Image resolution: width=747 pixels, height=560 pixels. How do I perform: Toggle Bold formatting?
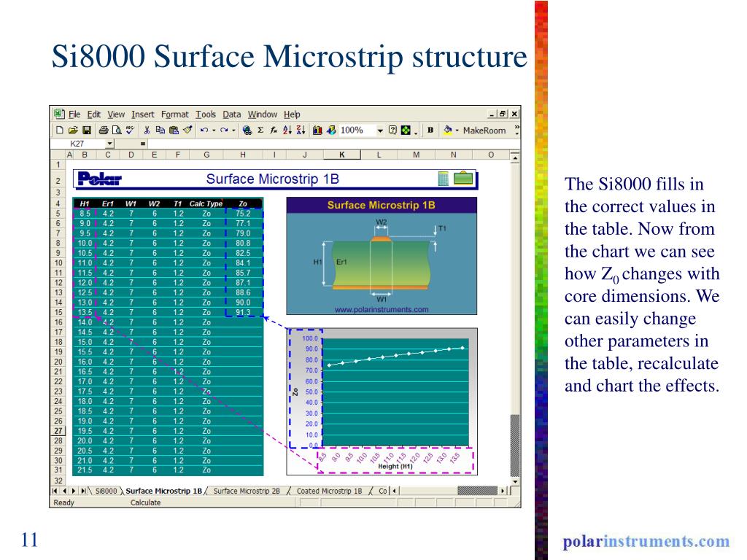tap(430, 130)
